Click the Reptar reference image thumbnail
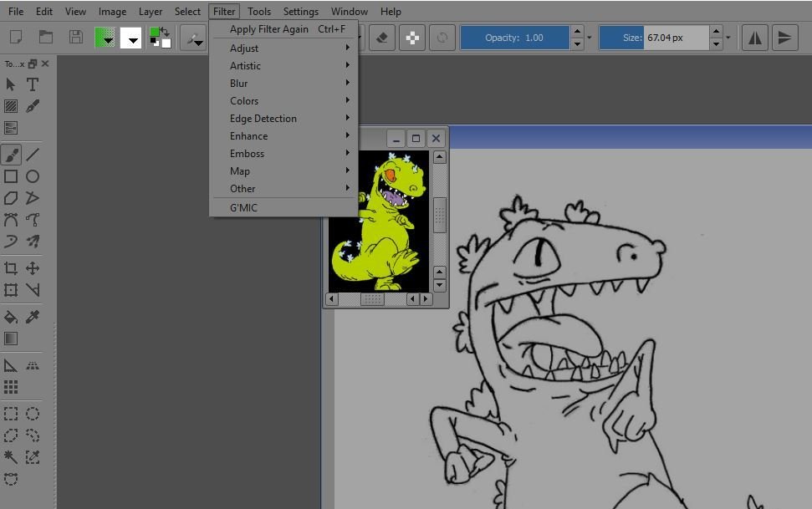812x509 pixels. 379,221
